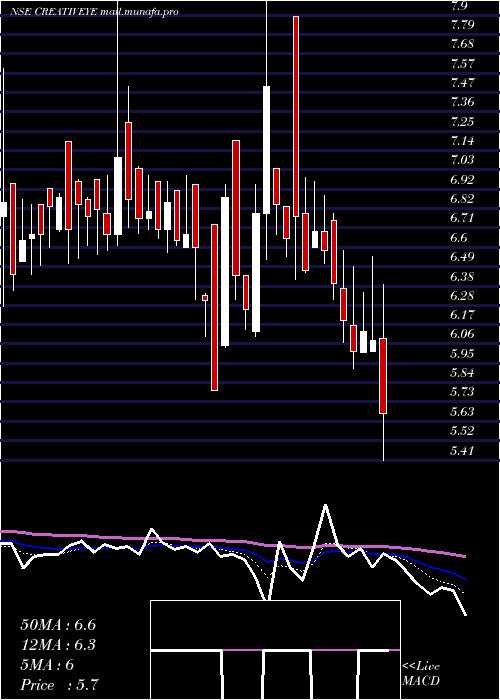
Task: Click the 7.79 price axis label
Action: coord(462,25)
